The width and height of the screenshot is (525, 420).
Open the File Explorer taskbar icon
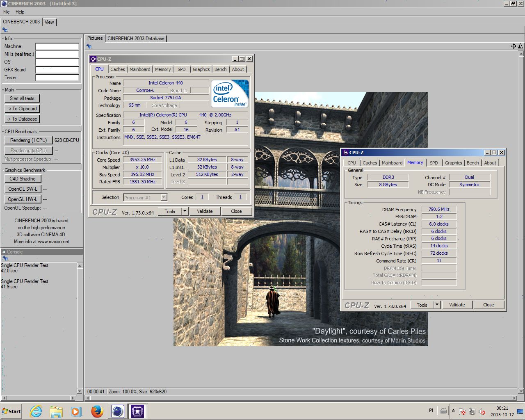click(56, 411)
